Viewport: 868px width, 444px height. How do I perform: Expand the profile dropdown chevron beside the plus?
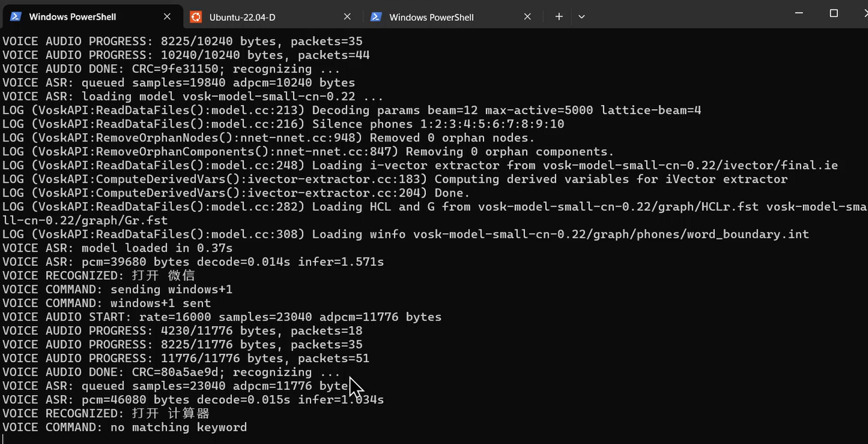[x=581, y=17]
